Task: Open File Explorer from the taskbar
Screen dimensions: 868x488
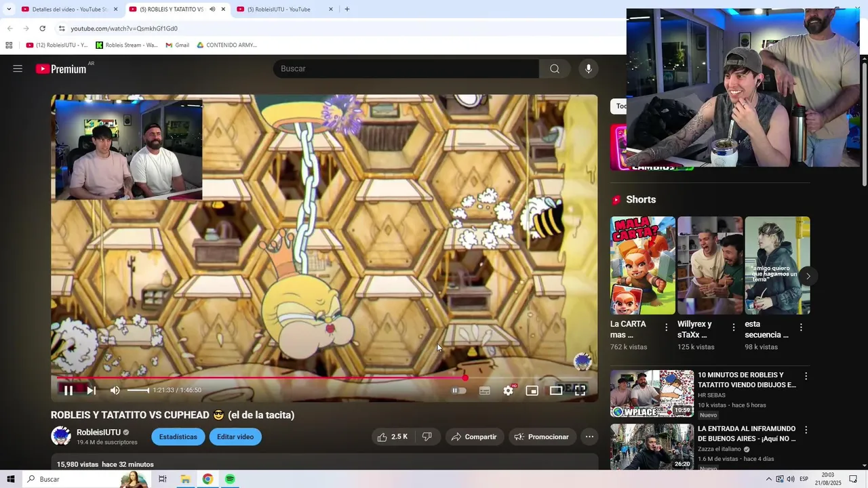Action: click(x=185, y=479)
